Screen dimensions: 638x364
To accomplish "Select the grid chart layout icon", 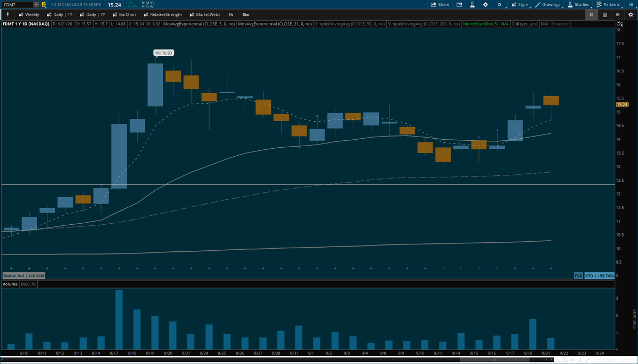I will [x=605, y=15].
